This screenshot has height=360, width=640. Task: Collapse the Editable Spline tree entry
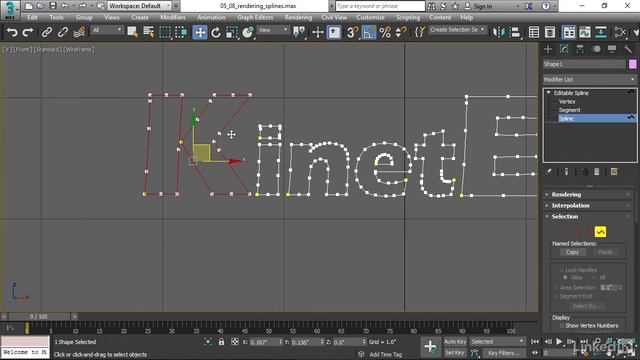(x=549, y=93)
